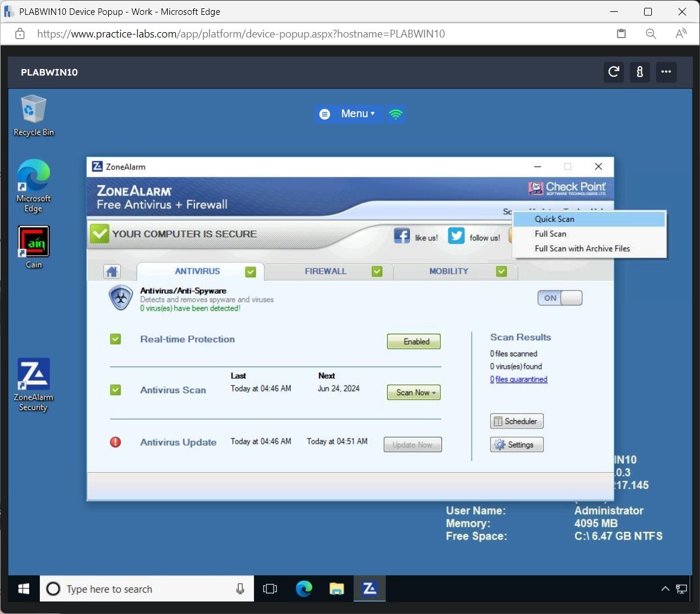The height and width of the screenshot is (614, 700).
Task: Open ZoneAlarm from the taskbar
Action: coord(369,588)
